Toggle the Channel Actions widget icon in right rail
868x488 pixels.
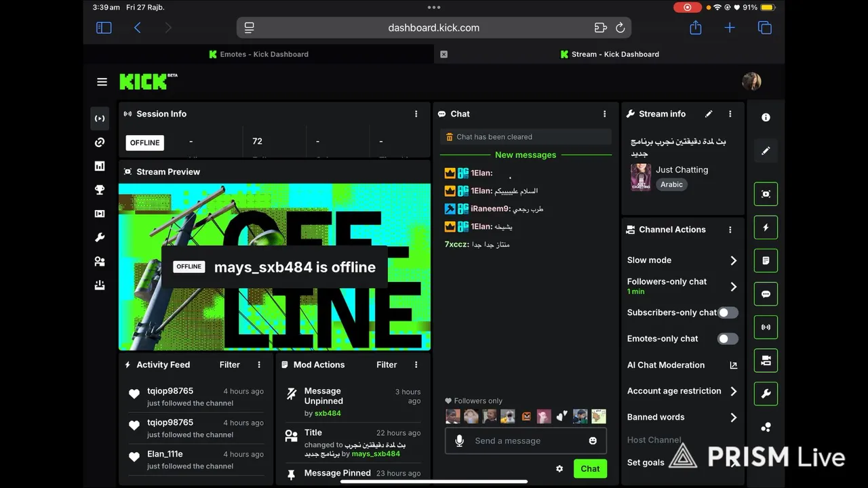(766, 361)
